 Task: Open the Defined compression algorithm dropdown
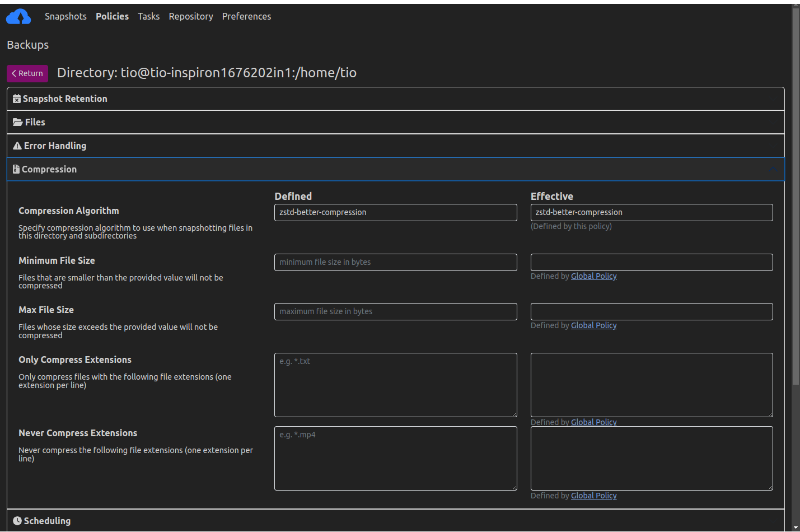point(396,212)
